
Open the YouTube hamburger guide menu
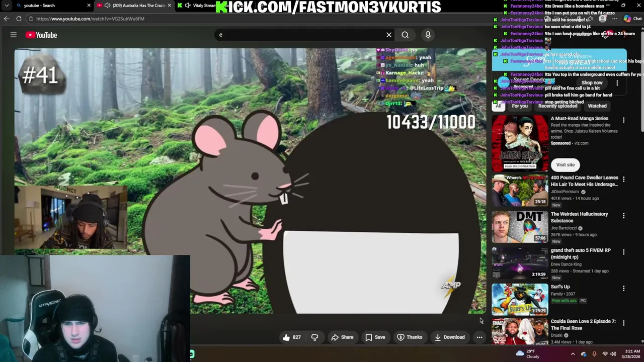tap(14, 35)
